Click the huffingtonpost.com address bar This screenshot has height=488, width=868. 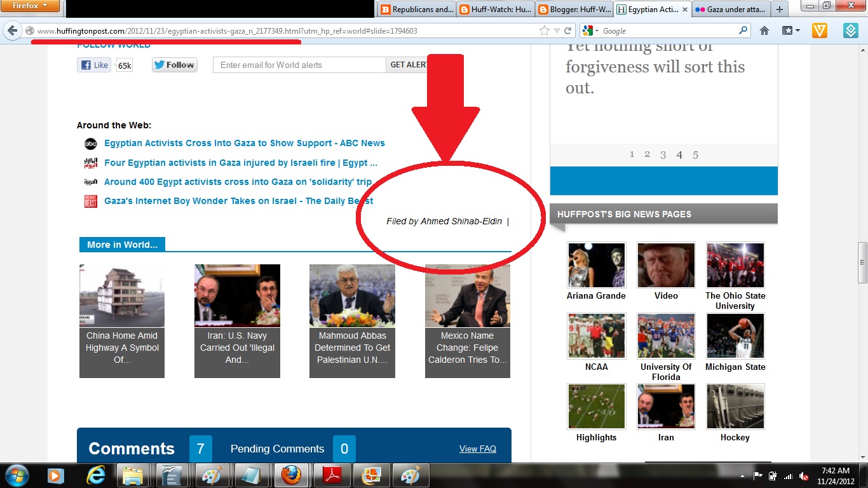pyautogui.click(x=286, y=30)
